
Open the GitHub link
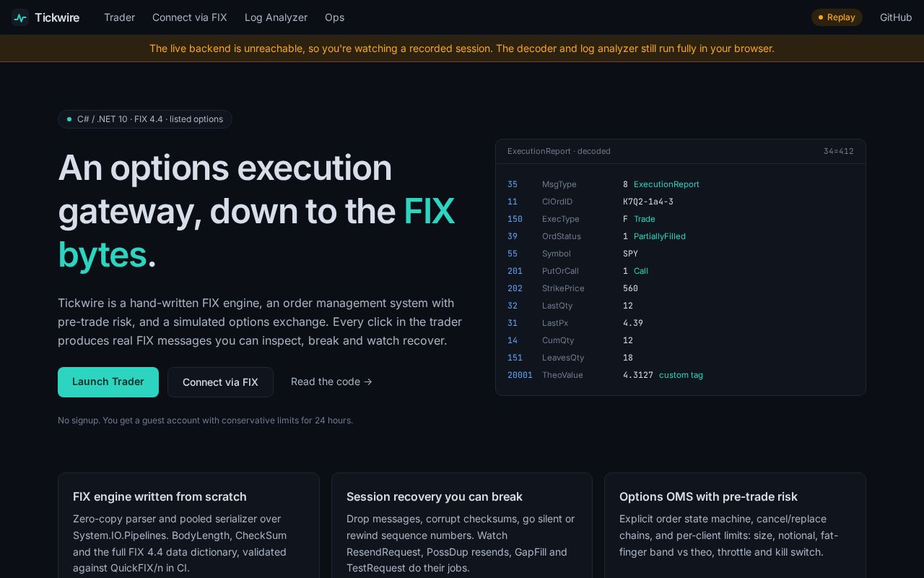coord(896,17)
